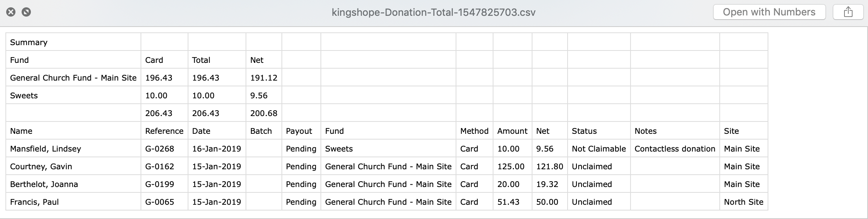Click the full screen circular icon
868x219 pixels.
pos(26,12)
